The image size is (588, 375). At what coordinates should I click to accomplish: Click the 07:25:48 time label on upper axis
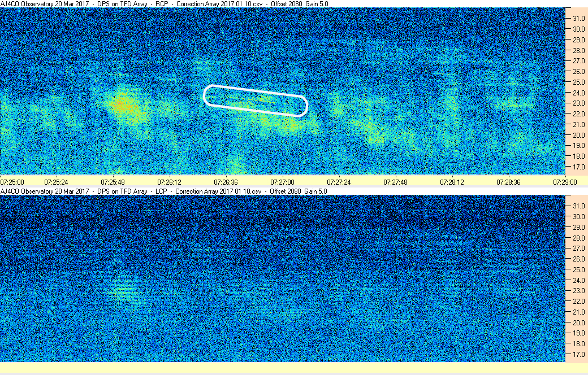tap(113, 182)
